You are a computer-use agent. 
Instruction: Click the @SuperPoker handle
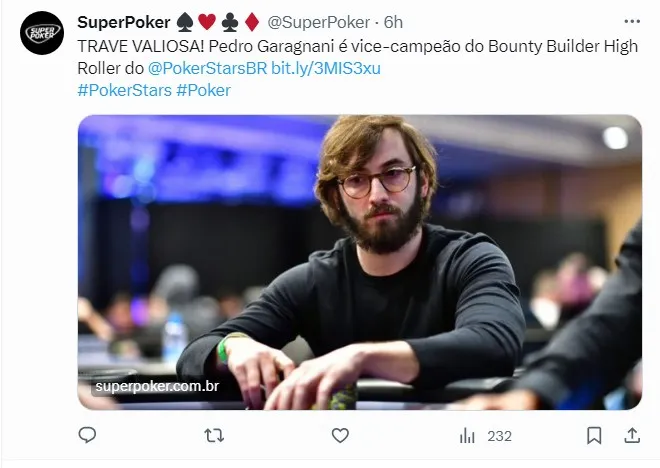point(319,22)
